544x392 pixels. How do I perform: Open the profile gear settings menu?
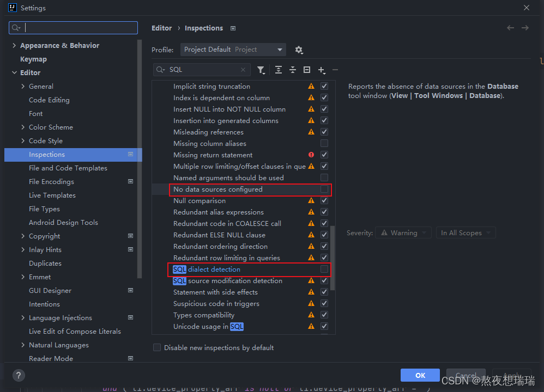point(299,50)
